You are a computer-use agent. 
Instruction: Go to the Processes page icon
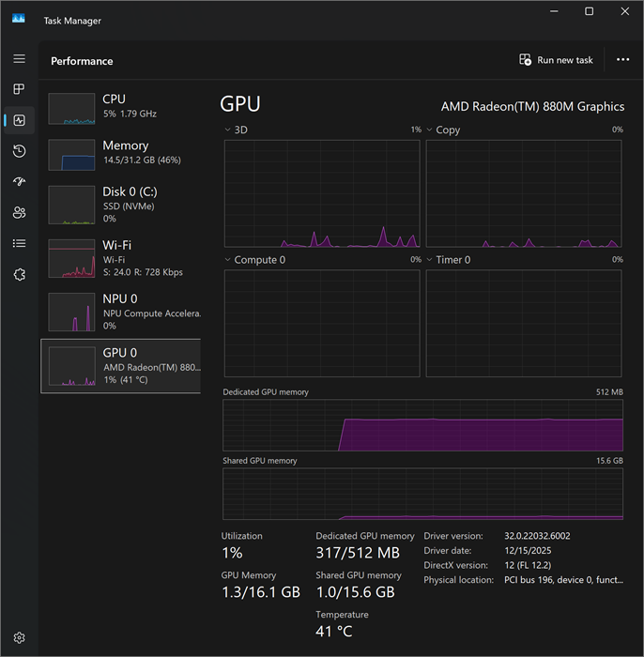(20, 89)
